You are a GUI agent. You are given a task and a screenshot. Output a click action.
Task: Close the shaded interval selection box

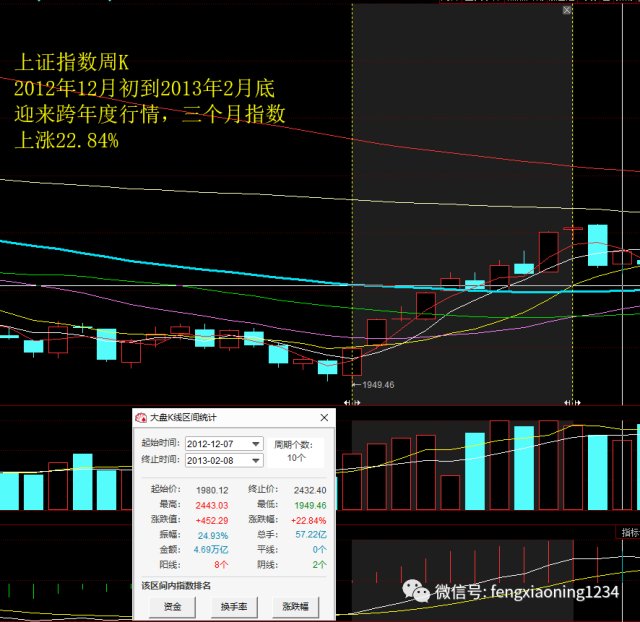(567, 10)
